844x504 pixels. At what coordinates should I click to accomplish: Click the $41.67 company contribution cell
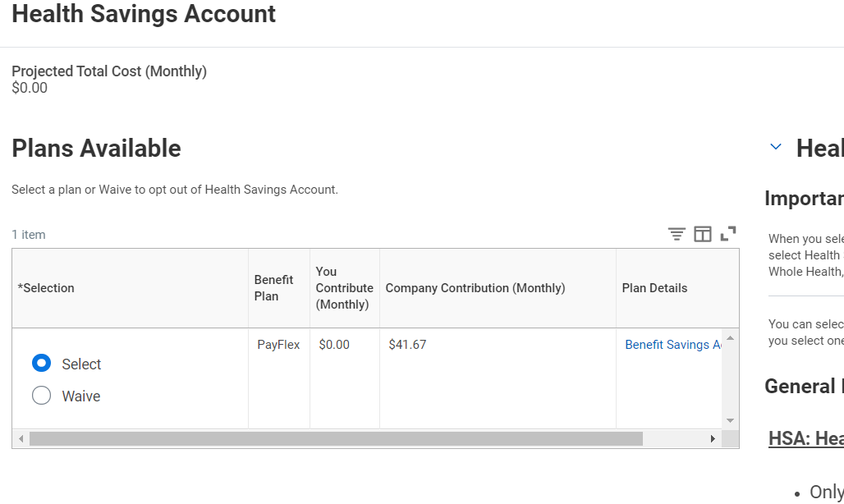click(407, 345)
